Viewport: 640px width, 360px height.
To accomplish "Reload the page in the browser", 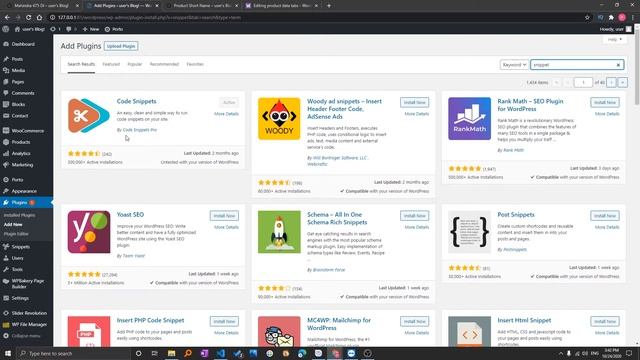I will click(x=29, y=18).
